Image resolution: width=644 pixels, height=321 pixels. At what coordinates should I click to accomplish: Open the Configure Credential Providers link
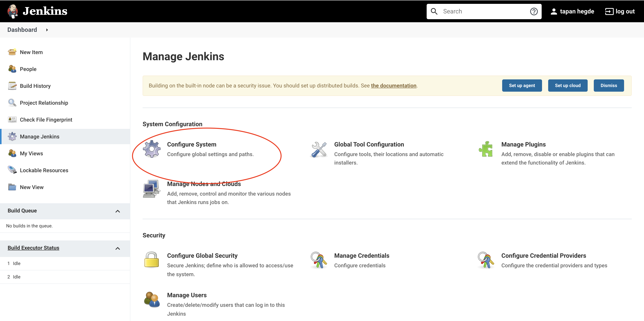[544, 255]
